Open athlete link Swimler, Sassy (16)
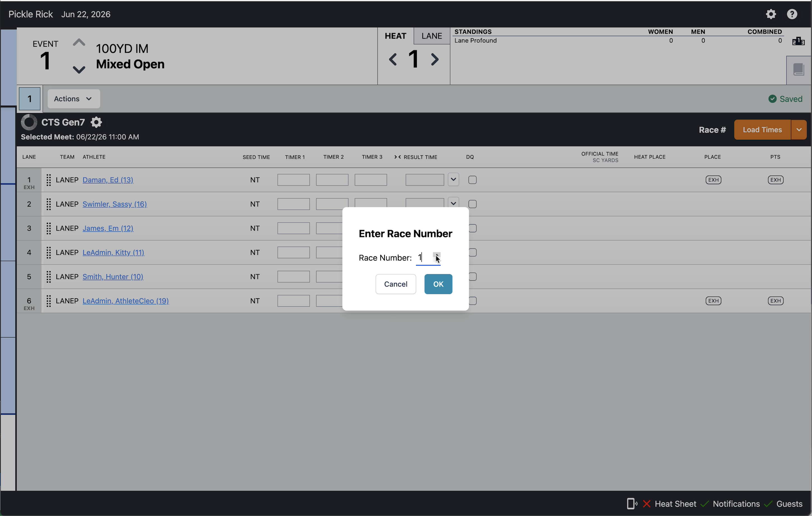Image resolution: width=812 pixels, height=516 pixels. 115,204
